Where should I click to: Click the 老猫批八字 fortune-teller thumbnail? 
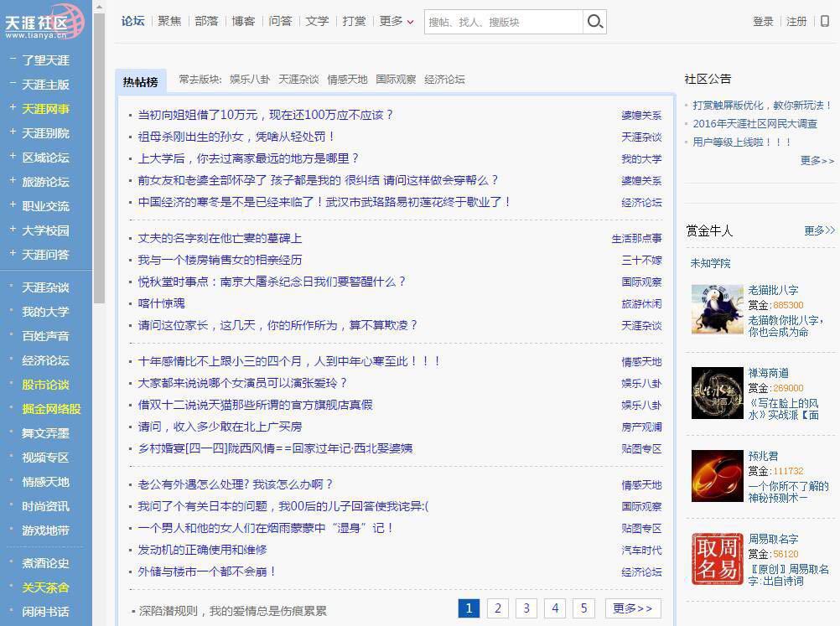pos(717,309)
